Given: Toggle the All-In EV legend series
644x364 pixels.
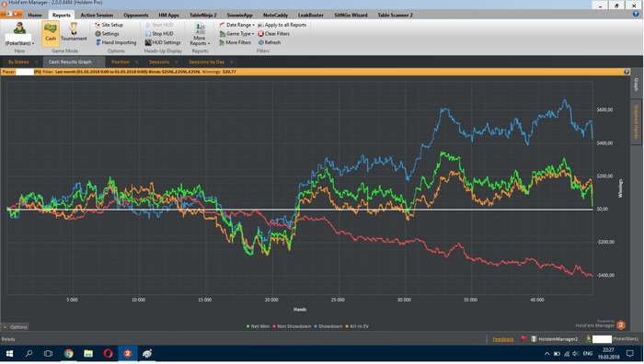Looking at the screenshot, I should coord(357,326).
